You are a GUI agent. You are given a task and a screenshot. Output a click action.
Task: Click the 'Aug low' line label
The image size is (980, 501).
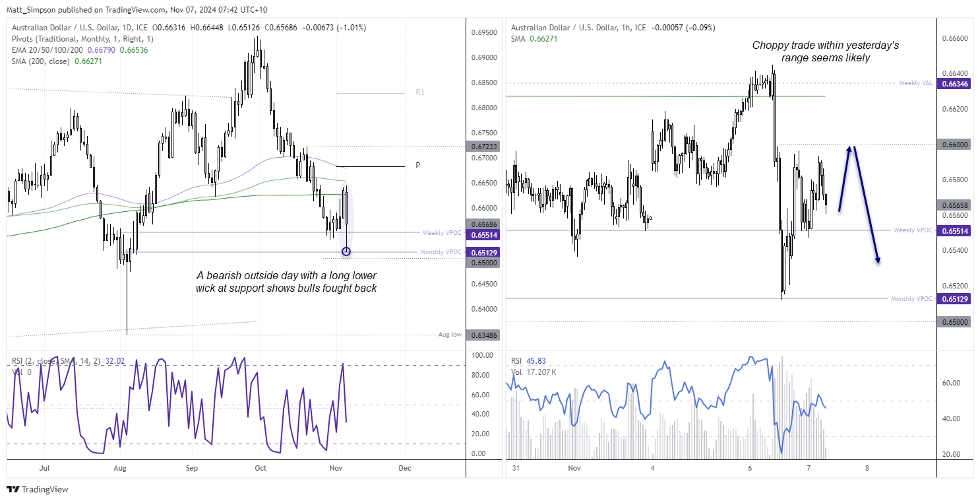[450, 335]
